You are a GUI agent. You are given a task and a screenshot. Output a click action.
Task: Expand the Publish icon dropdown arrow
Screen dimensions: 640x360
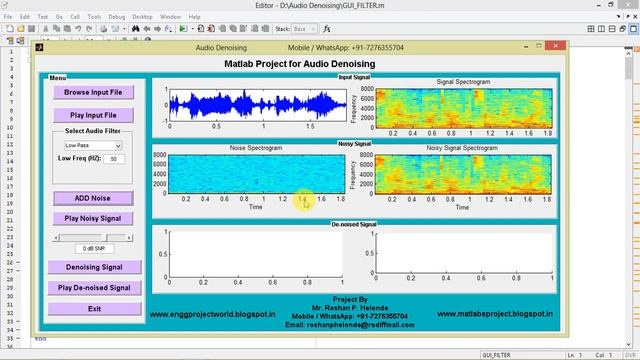coord(124,29)
